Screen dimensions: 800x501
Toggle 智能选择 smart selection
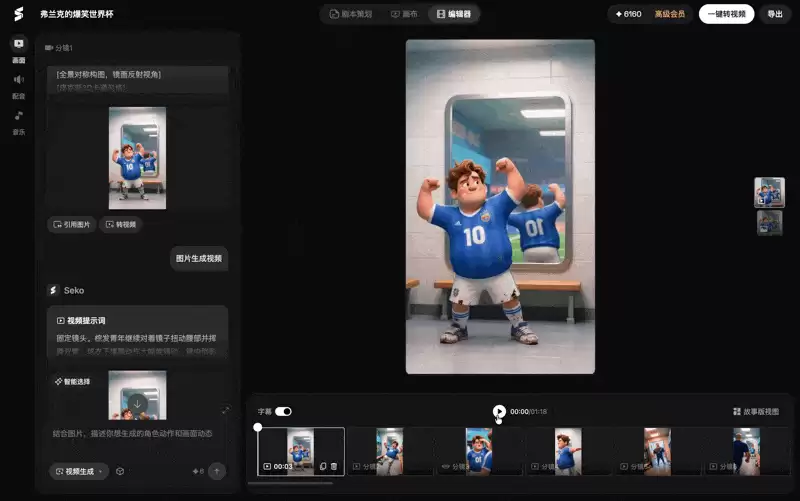(72, 382)
